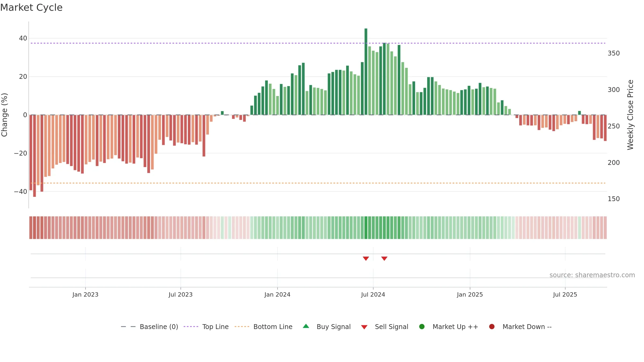
Task: Click the green Buy Signal triangle icon in legend
Action: pyautogui.click(x=306, y=326)
